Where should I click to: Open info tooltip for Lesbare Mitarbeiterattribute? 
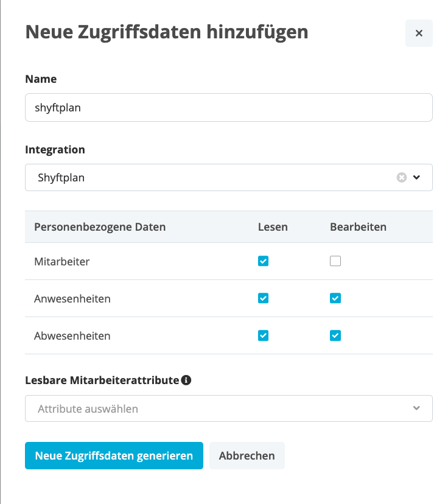click(x=186, y=380)
